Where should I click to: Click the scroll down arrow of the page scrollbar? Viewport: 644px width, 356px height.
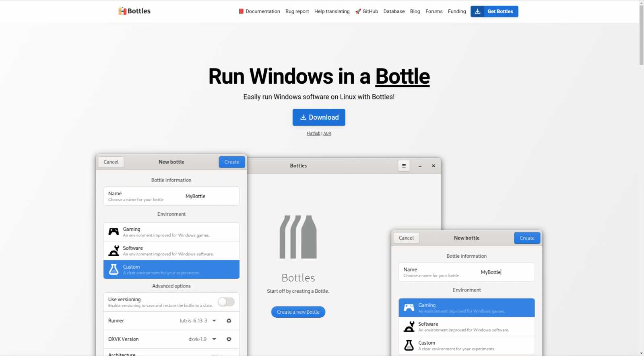641,353
